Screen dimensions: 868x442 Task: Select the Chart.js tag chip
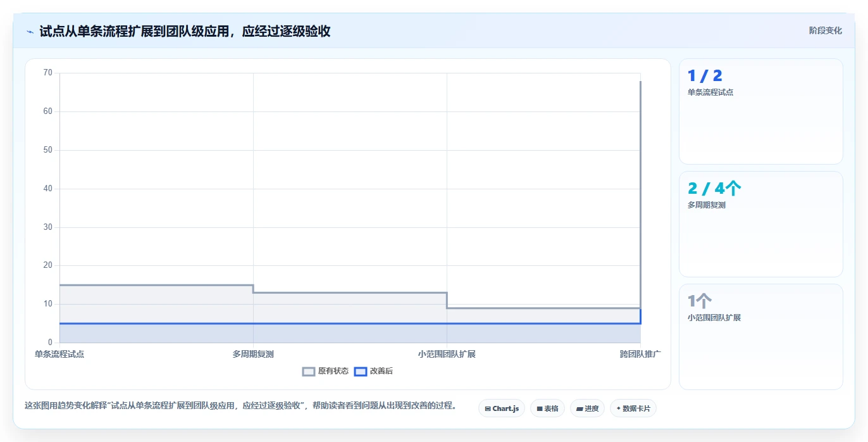pyautogui.click(x=502, y=408)
